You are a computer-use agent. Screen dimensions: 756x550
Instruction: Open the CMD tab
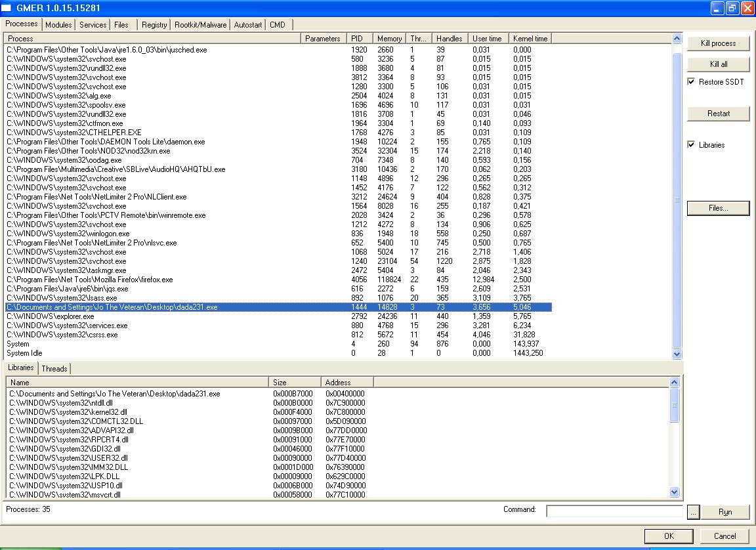278,24
